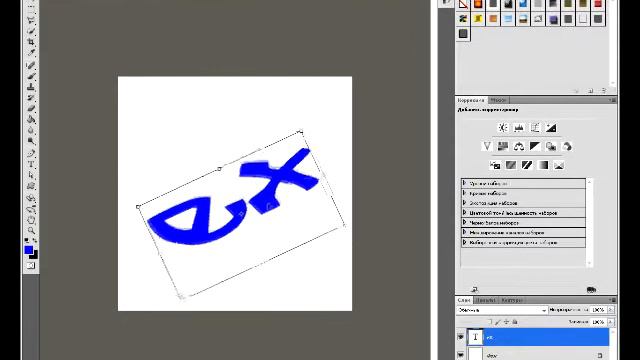Switch to the Каналы tab
This screenshot has width=640, height=360.
[485, 300]
